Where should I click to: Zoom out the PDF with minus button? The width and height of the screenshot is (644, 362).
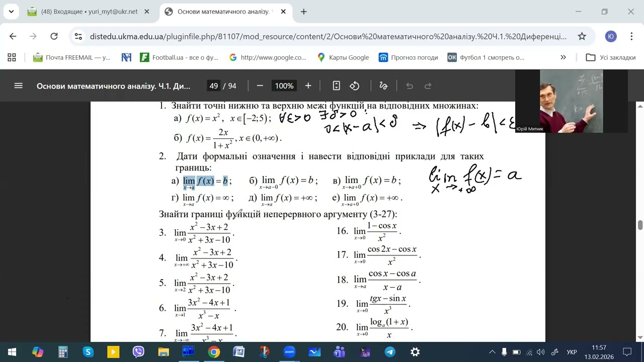point(260,86)
